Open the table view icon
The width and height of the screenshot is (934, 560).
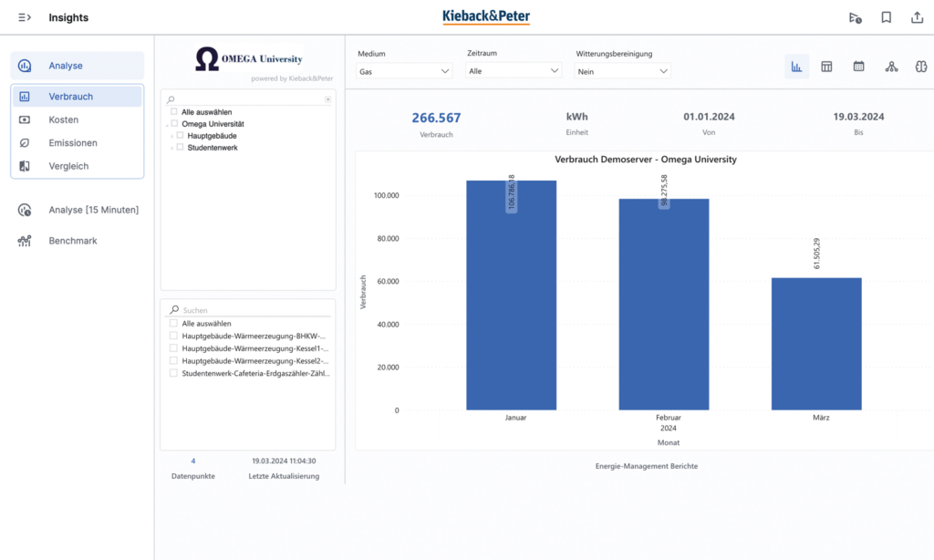pyautogui.click(x=826, y=67)
